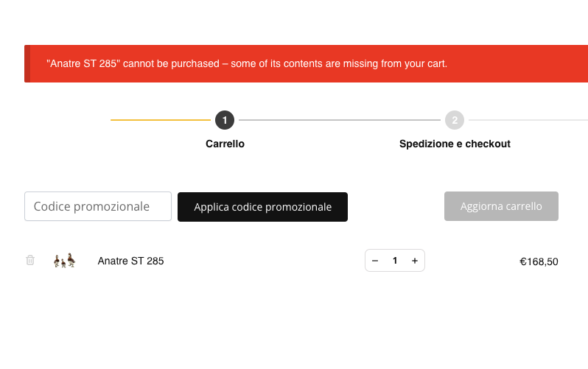Decrease quantity with the minus button

pos(375,261)
